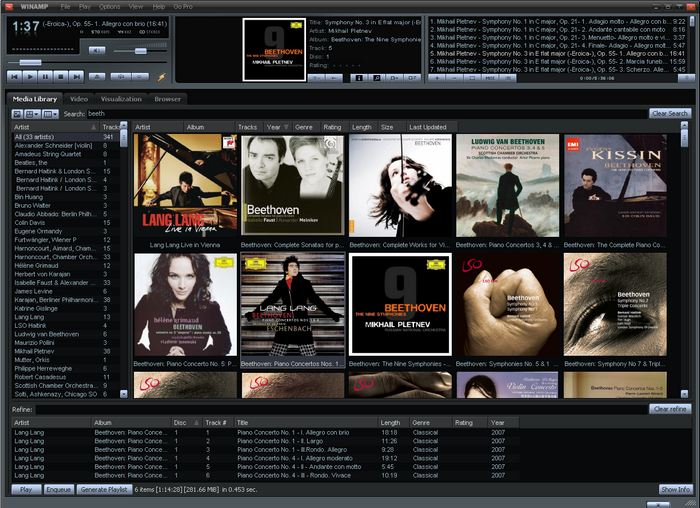700x508 pixels.
Task: Stop playback with the Stop button
Action: point(61,77)
